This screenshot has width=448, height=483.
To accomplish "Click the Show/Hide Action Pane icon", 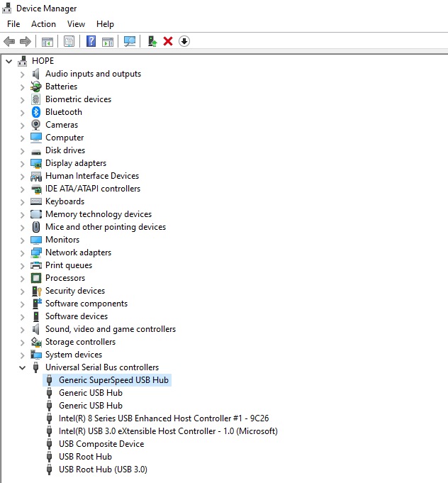I will point(108,41).
